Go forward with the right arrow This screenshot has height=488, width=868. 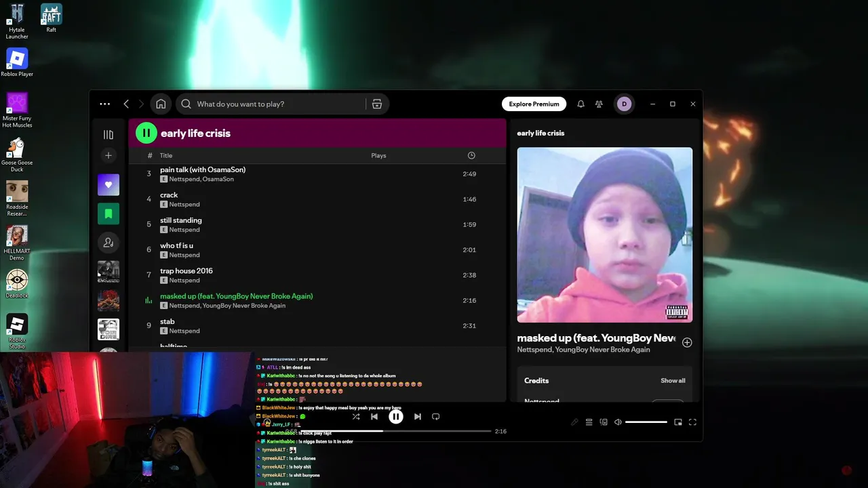point(141,104)
